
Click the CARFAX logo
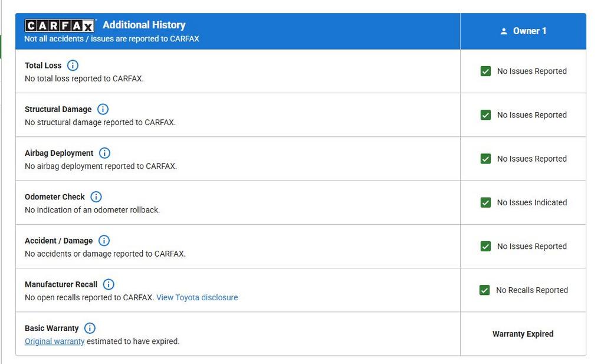[x=60, y=25]
